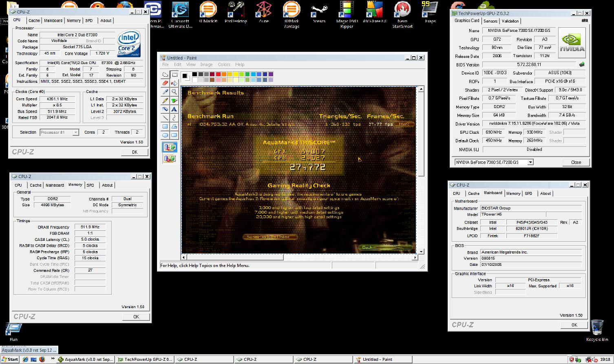The image size is (614, 364).
Task: Select the Magnifier tool in Paint
Action: [174, 92]
